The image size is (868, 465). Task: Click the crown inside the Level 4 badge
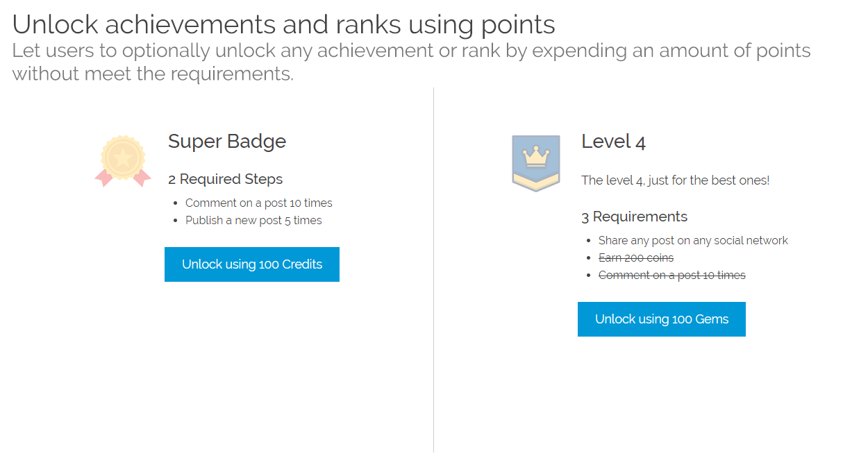[x=535, y=157]
